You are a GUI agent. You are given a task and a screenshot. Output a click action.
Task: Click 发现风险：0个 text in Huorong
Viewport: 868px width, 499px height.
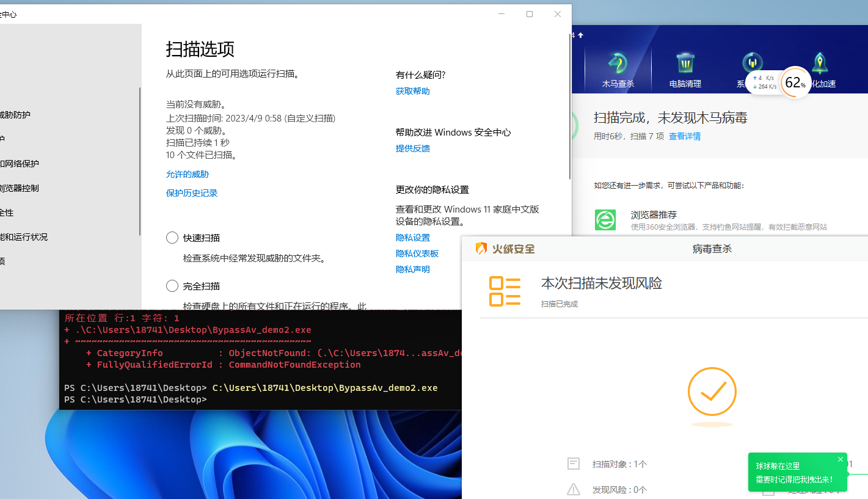(x=619, y=490)
